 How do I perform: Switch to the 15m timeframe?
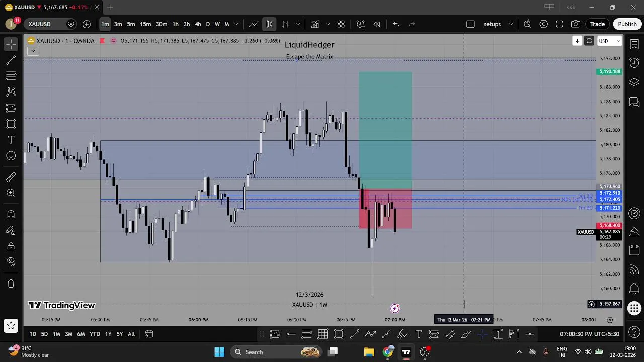pyautogui.click(x=145, y=24)
